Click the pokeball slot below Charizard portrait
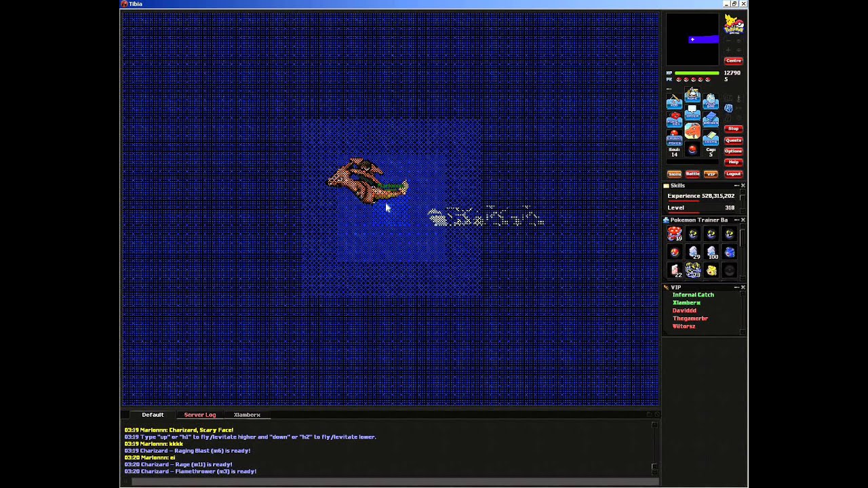868x488 pixels. click(692, 148)
